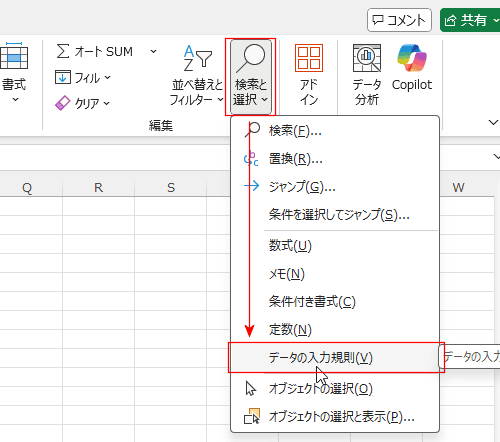
Task: Expand the 書式 format dropdown chevron
Action: 15,99
